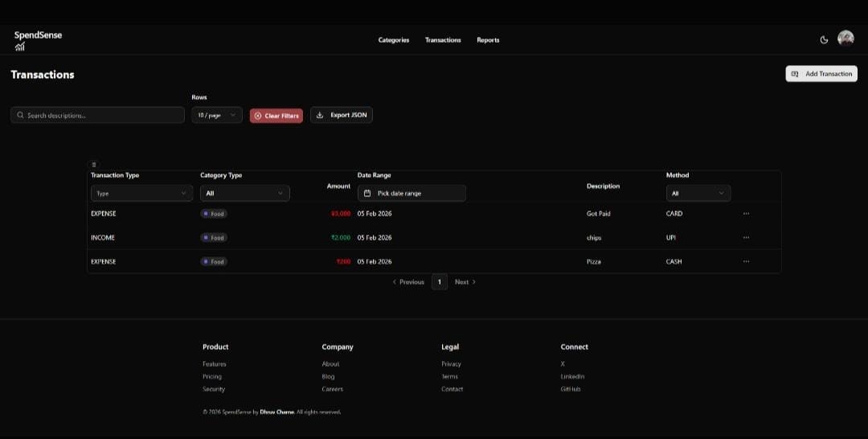The height and width of the screenshot is (439, 868).
Task: Go to the Previous page
Action: pos(408,281)
